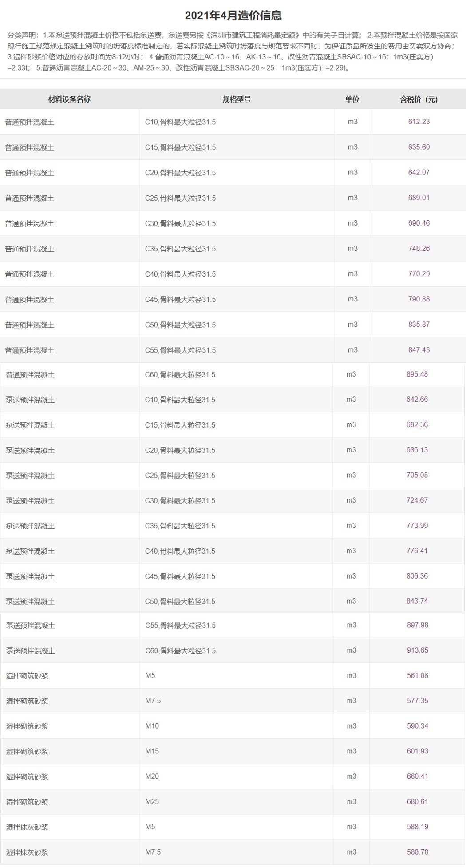Open the 635.60 price for 普通预拌混凝土 C15
466x868 pixels.
[419, 147]
